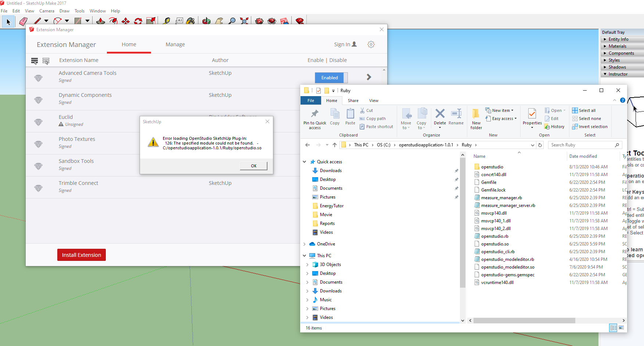Open Properties in Explorer ribbon

click(x=532, y=119)
